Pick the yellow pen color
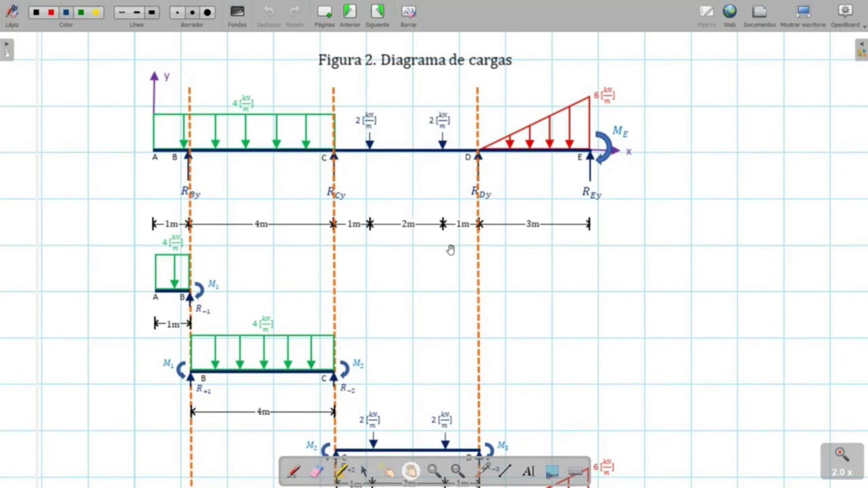 [x=96, y=12]
